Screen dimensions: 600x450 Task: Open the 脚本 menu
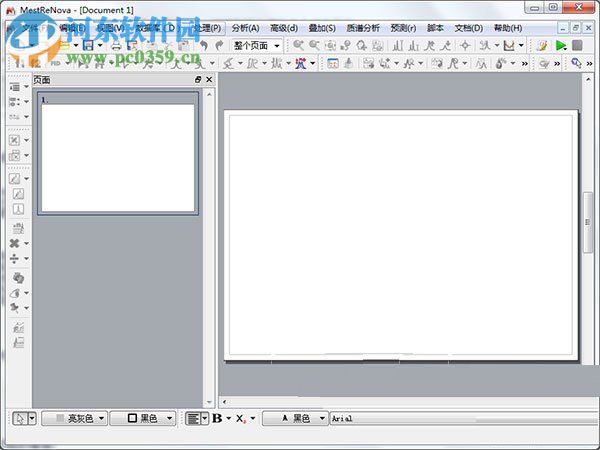coord(435,28)
